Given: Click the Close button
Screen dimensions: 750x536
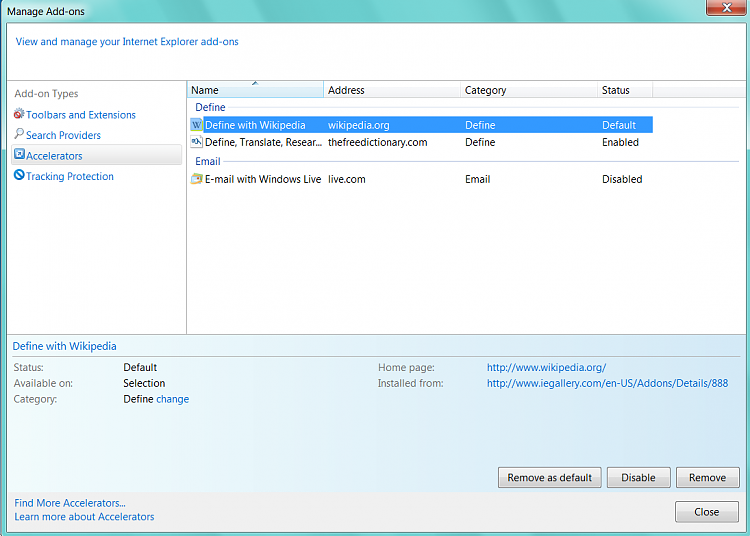Looking at the screenshot, I should point(706,512).
